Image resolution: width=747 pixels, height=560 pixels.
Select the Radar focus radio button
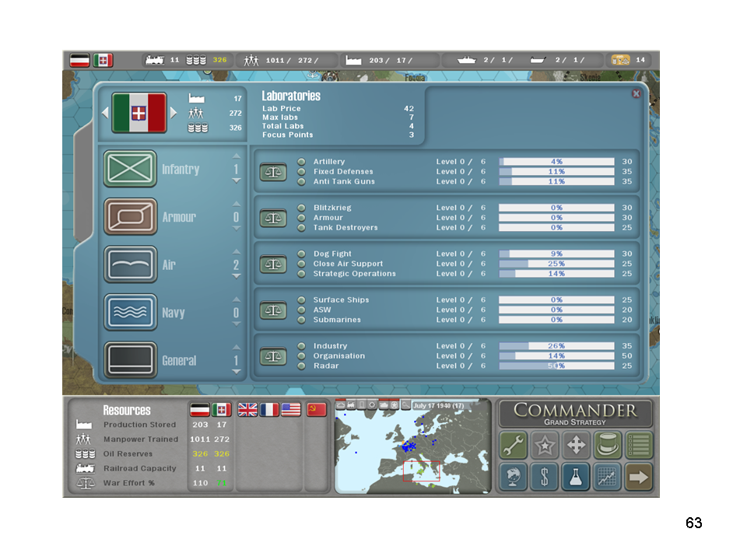301,366
